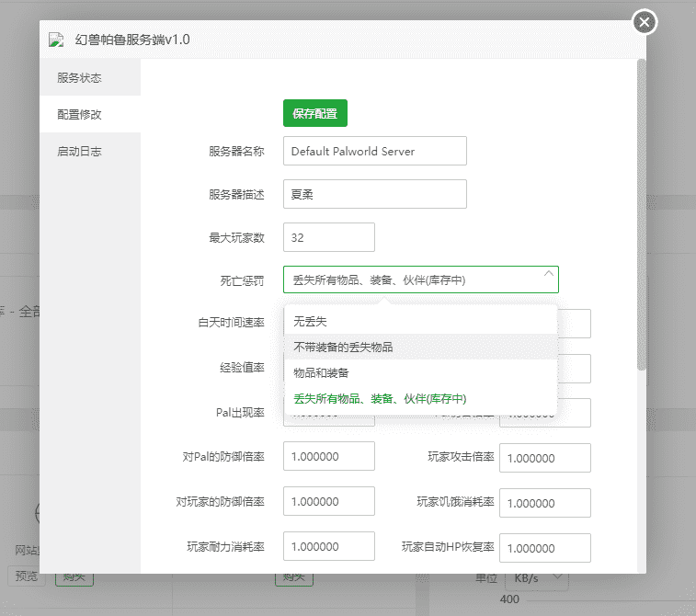Edit the 服务器描述 input field
Screen dimensions: 696x616
tap(374, 194)
